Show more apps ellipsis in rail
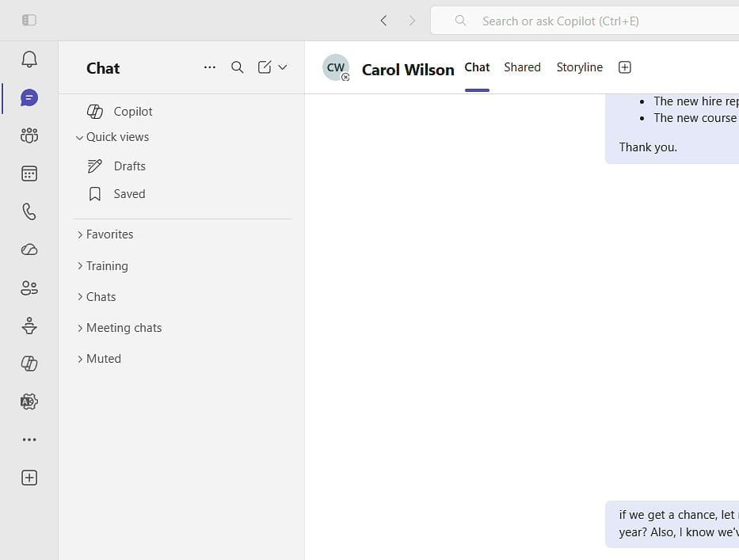 pos(29,440)
